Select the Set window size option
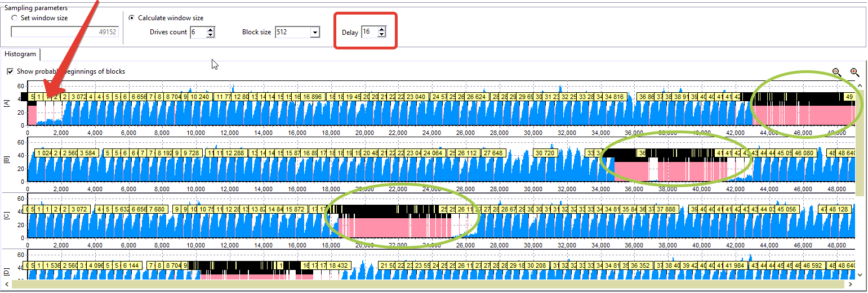This screenshot has height=293, width=868. [15, 18]
